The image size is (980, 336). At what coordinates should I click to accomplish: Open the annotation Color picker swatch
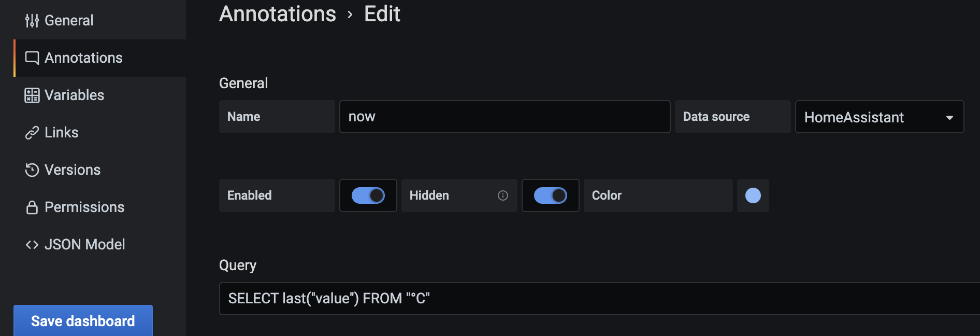753,195
